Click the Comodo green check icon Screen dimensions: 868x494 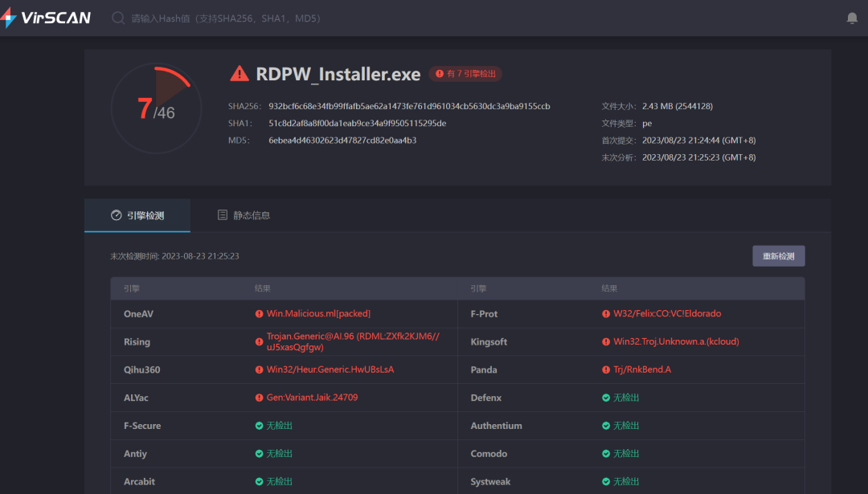coord(607,454)
